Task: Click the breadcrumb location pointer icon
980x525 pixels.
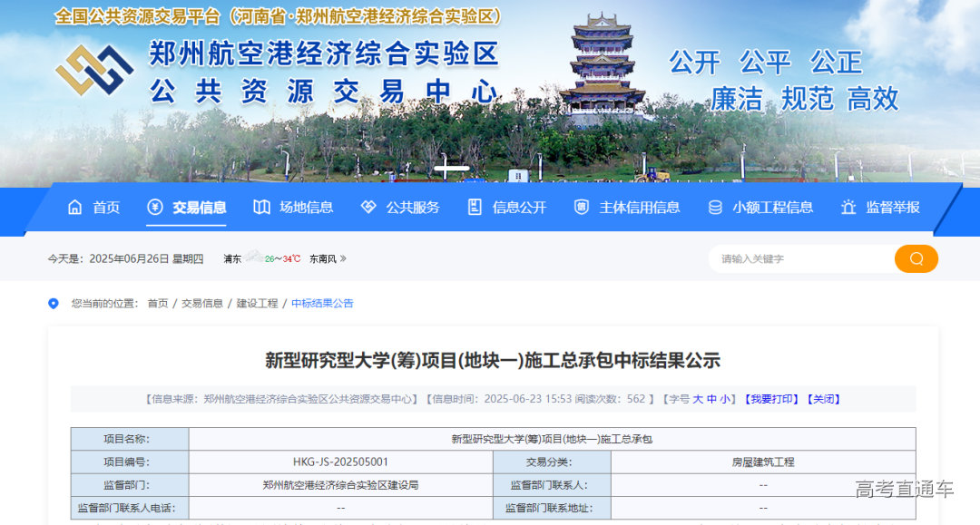Action: pos(53,303)
